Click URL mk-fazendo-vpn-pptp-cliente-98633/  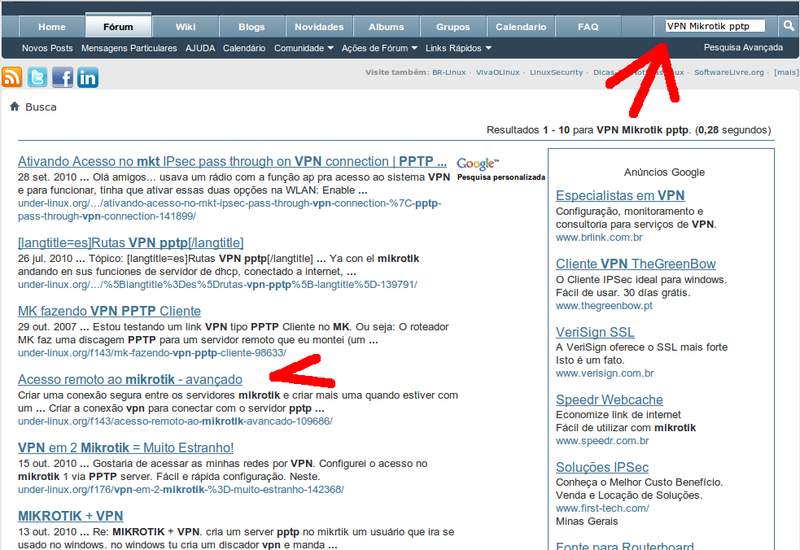coord(152,353)
